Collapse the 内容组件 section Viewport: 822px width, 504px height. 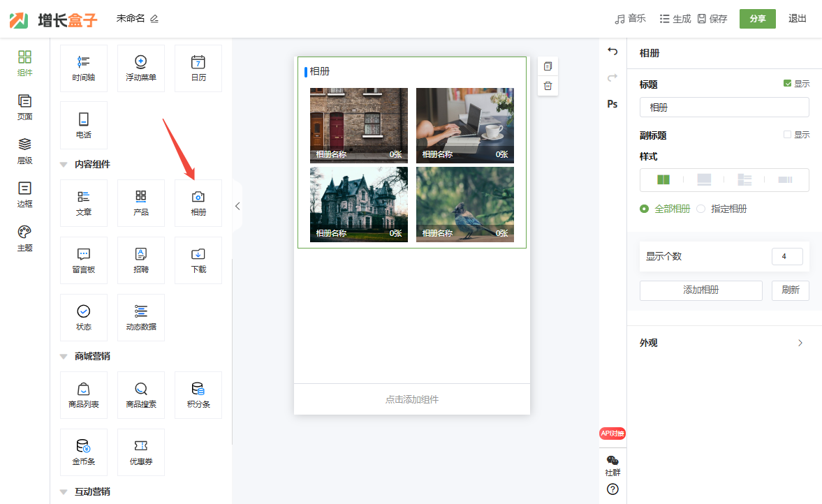(x=64, y=165)
